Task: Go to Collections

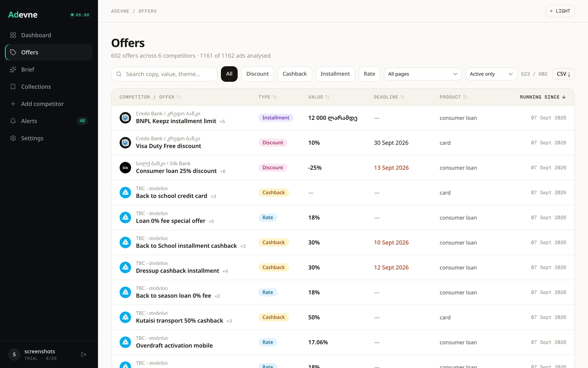Action: pos(49,87)
